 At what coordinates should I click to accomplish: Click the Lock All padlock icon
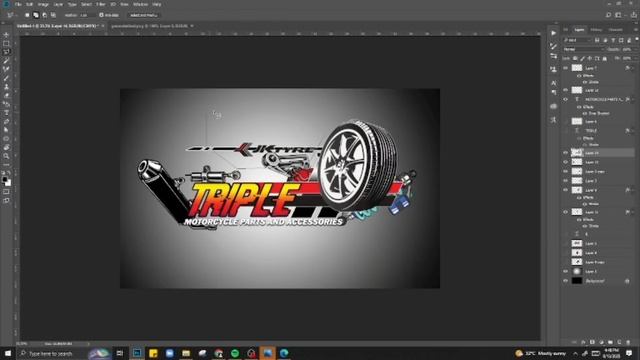605,58
